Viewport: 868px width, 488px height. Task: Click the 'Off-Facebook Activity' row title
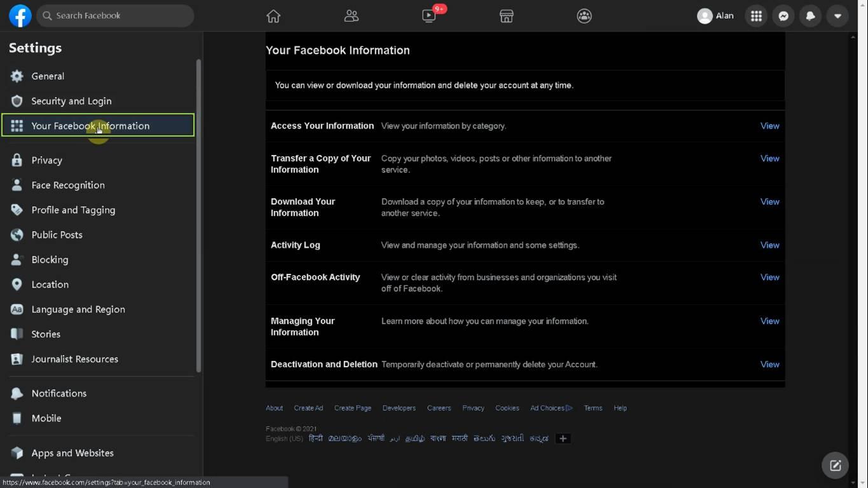315,277
